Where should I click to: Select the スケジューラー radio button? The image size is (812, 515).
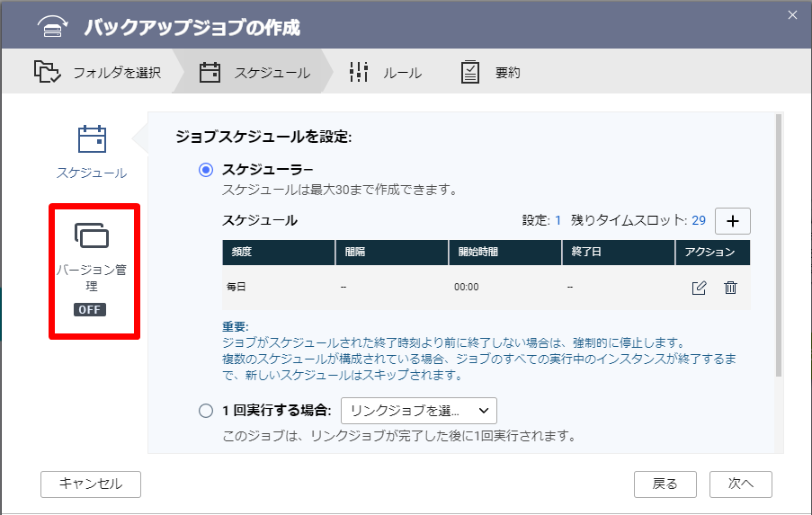[206, 170]
